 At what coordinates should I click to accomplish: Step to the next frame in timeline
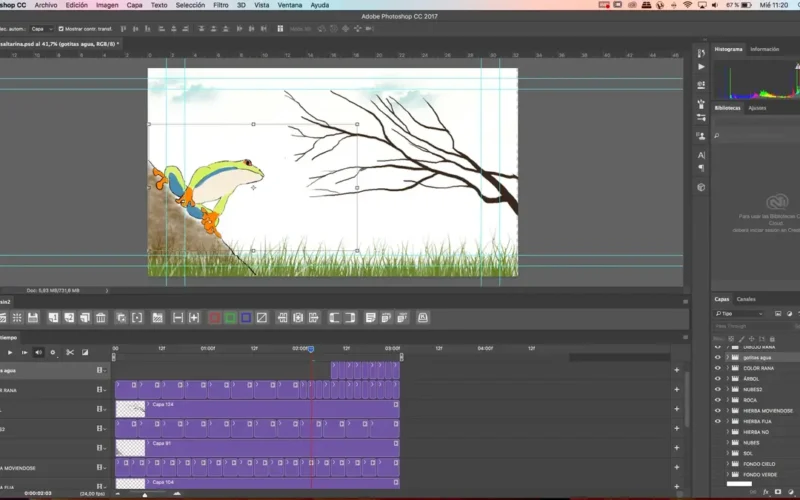coord(24,353)
